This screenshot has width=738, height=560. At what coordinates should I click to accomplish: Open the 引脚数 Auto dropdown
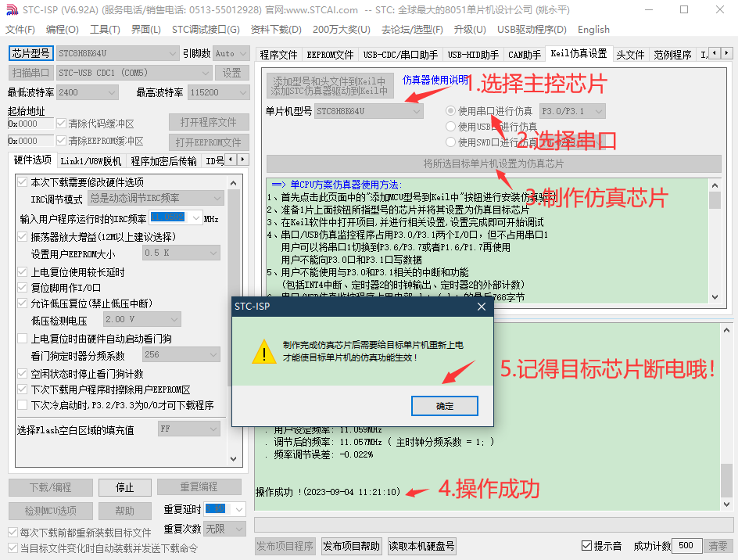pos(231,53)
